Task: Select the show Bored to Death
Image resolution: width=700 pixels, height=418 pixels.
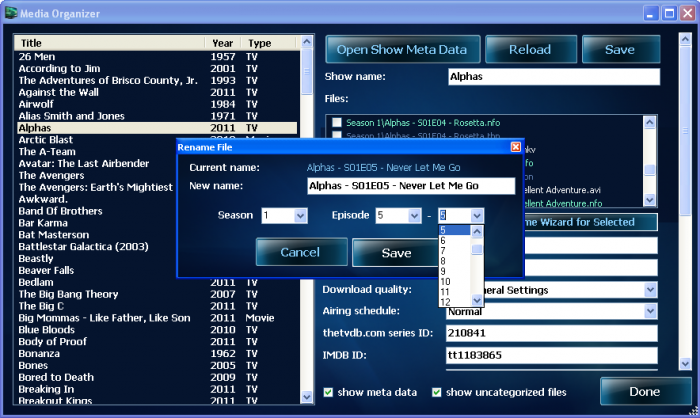Action: 157,377
